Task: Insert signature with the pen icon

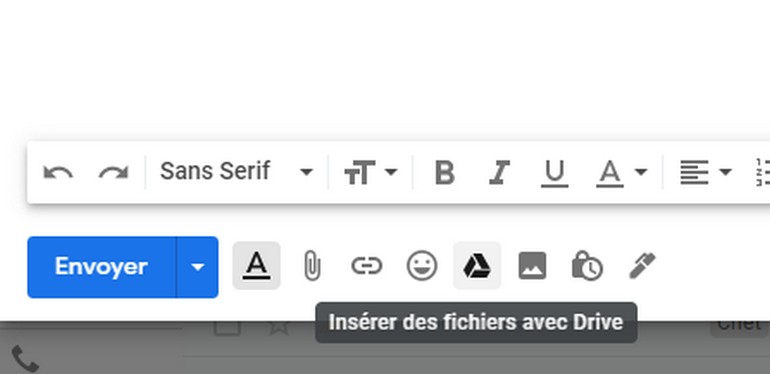Action: pyautogui.click(x=642, y=266)
